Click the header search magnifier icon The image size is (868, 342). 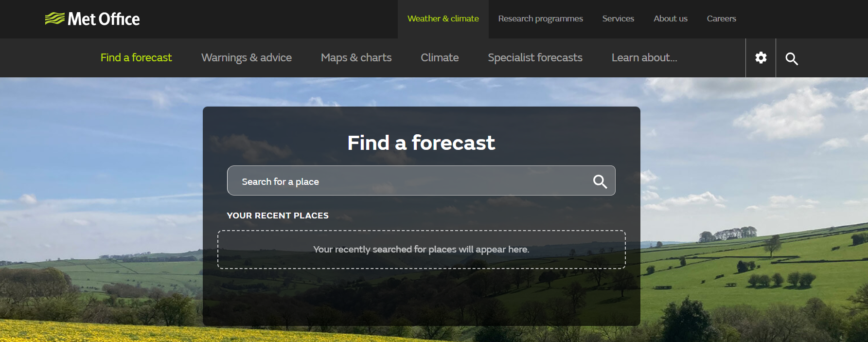click(x=792, y=58)
